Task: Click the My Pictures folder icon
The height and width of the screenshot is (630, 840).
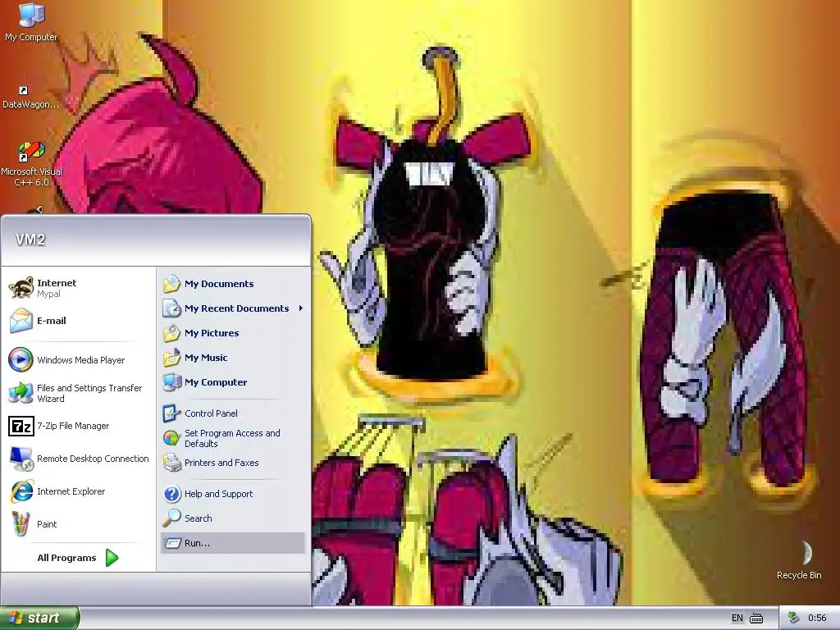Action: [171, 333]
